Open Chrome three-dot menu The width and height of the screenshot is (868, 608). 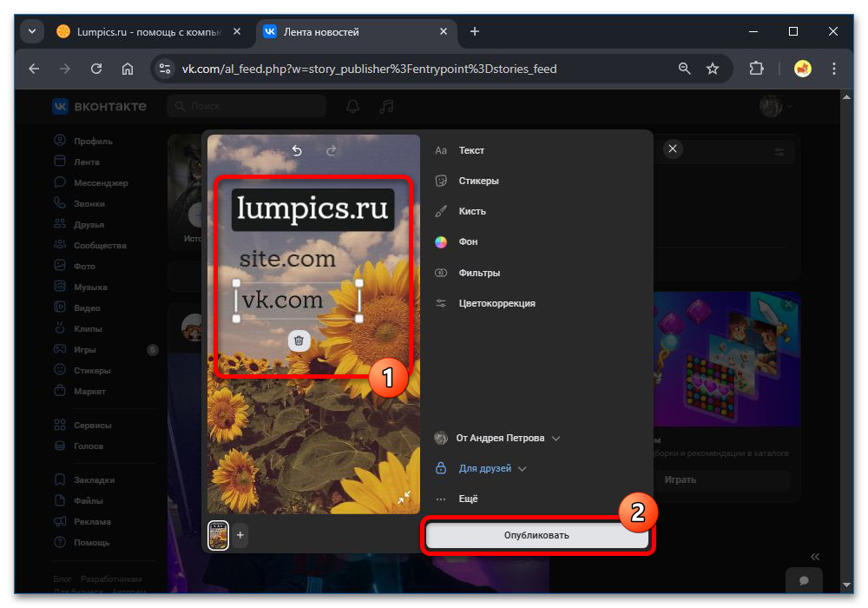point(833,69)
